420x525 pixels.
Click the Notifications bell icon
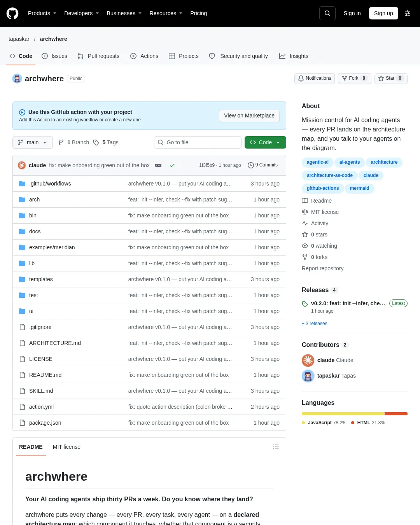pos(301,79)
